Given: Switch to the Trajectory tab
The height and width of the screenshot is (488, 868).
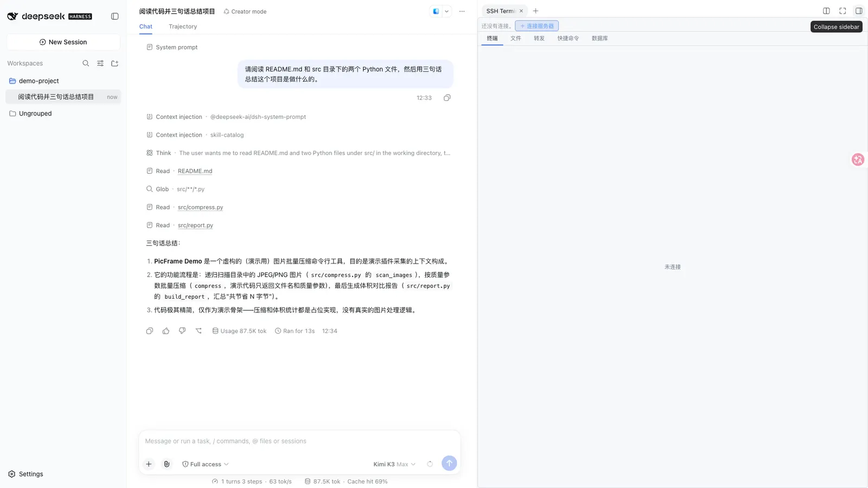Looking at the screenshot, I should (183, 27).
